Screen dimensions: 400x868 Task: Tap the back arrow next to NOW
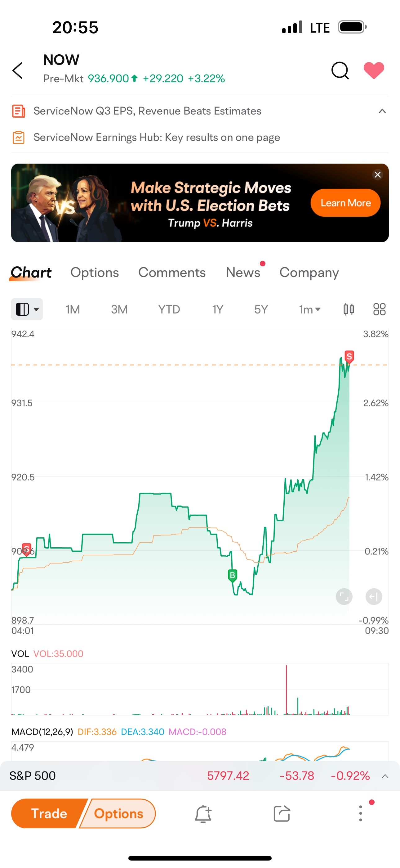coord(17,70)
